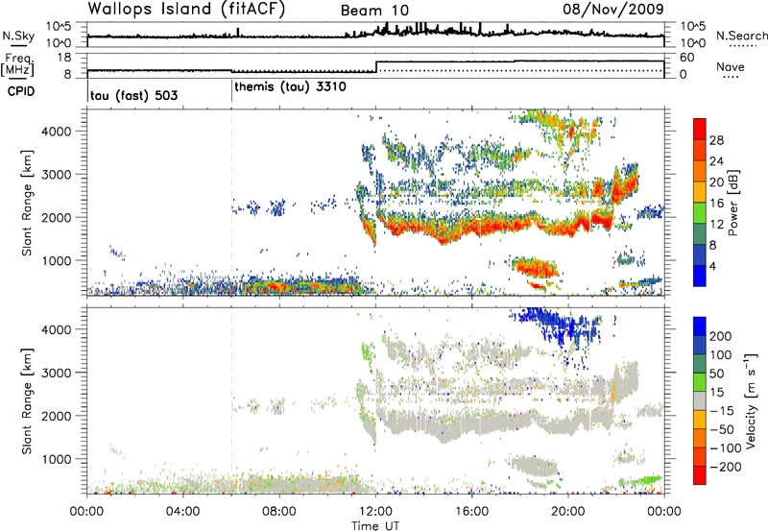Click the Slant Range label of velocity panel
The height and width of the screenshot is (532, 768).
coord(27,401)
